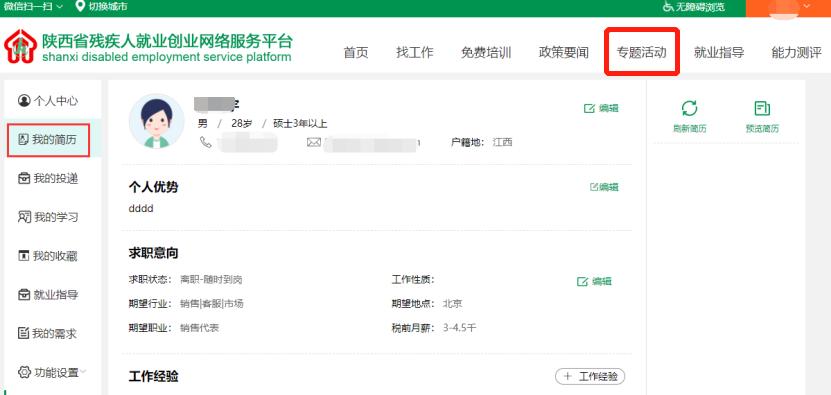The image size is (831, 395).
Task: Select 我的学习 text in the sidebar
Action: tap(56, 217)
